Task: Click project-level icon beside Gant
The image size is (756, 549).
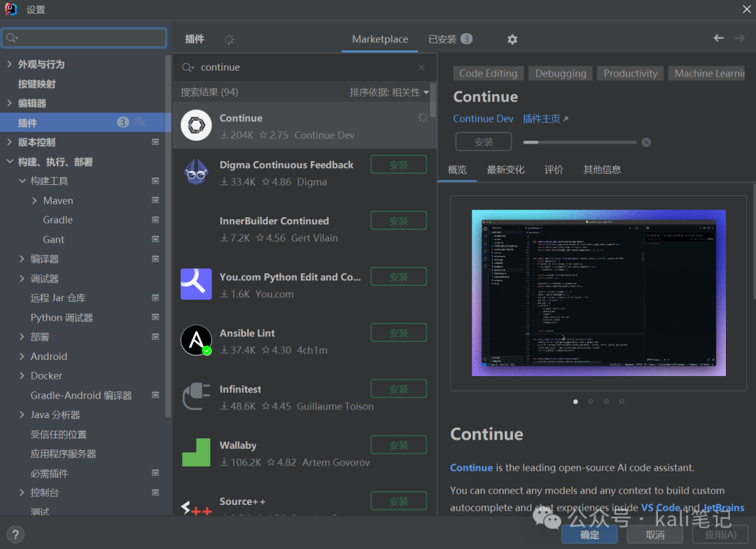Action: pos(155,239)
